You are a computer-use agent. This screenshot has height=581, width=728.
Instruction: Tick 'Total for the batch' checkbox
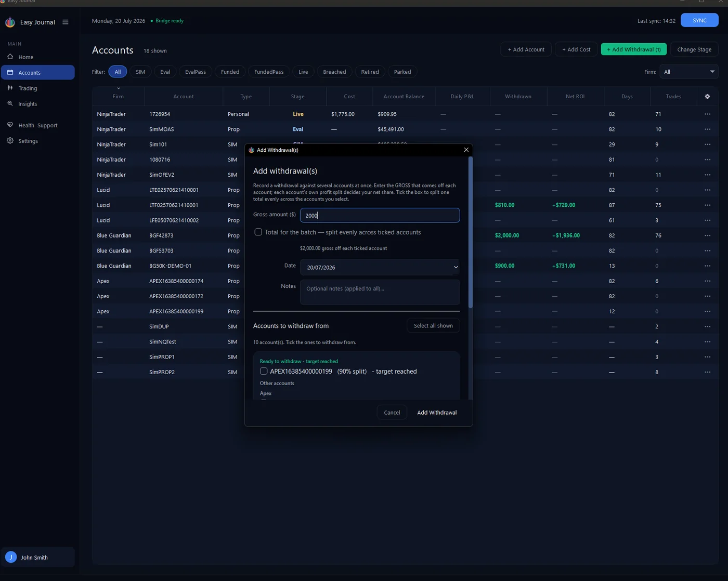[258, 232]
